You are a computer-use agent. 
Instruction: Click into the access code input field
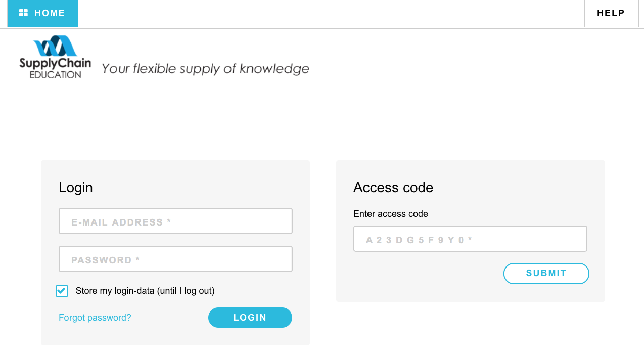coord(470,239)
